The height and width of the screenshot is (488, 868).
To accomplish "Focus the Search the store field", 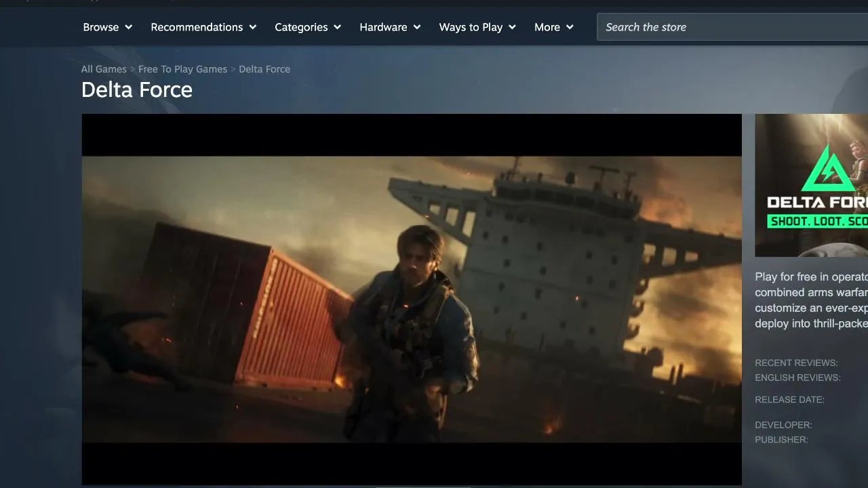I will tap(732, 27).
